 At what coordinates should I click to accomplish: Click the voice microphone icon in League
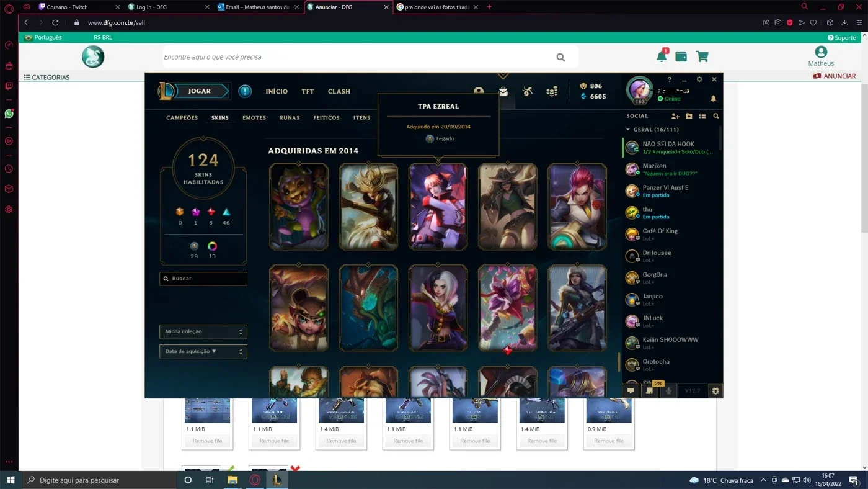[668, 391]
